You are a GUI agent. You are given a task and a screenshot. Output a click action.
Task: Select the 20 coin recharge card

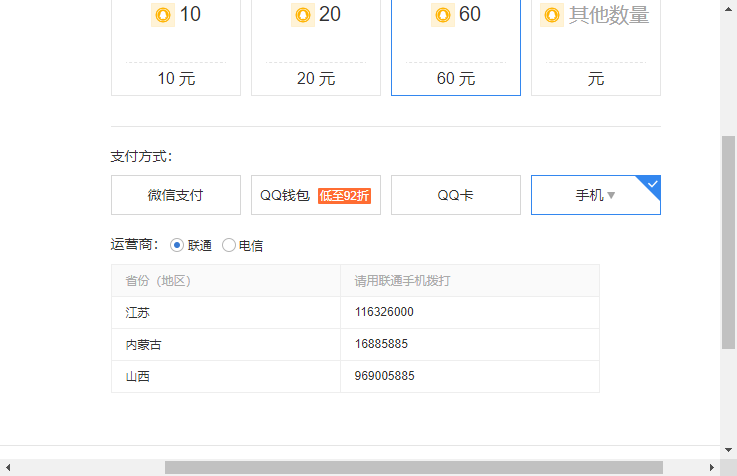tap(316, 47)
